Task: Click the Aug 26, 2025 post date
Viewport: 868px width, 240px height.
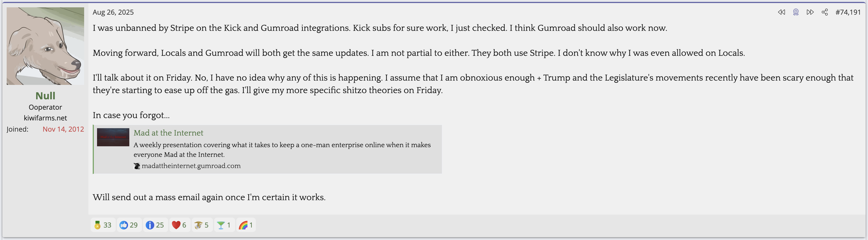Action: click(113, 12)
